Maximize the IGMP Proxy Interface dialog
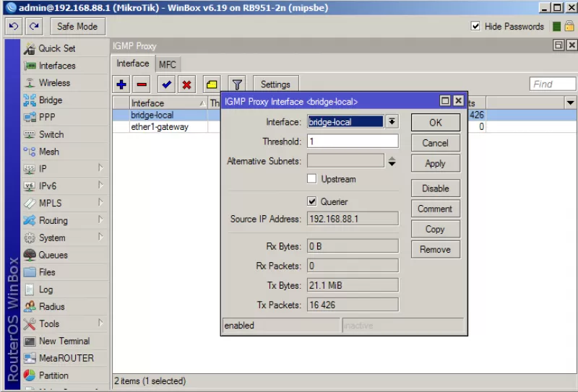This screenshot has width=578, height=392. [445, 100]
